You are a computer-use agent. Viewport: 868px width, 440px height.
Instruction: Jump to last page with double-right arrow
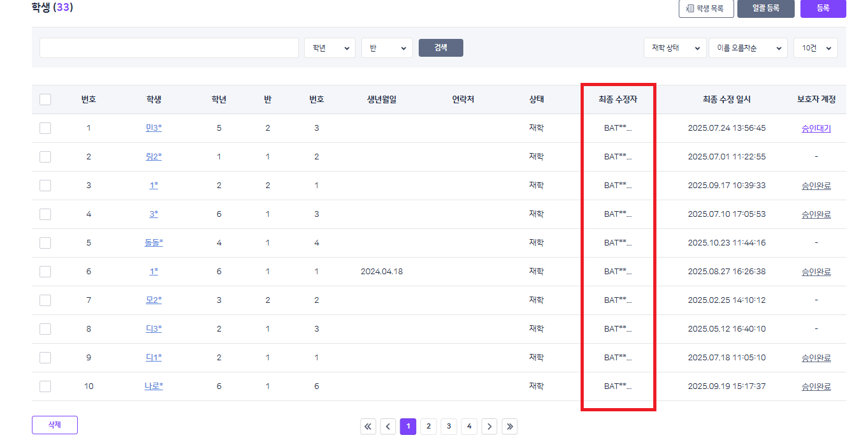coord(509,427)
